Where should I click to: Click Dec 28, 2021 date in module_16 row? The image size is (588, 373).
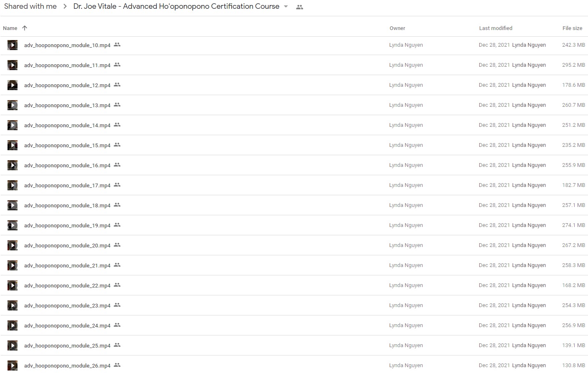pos(494,165)
